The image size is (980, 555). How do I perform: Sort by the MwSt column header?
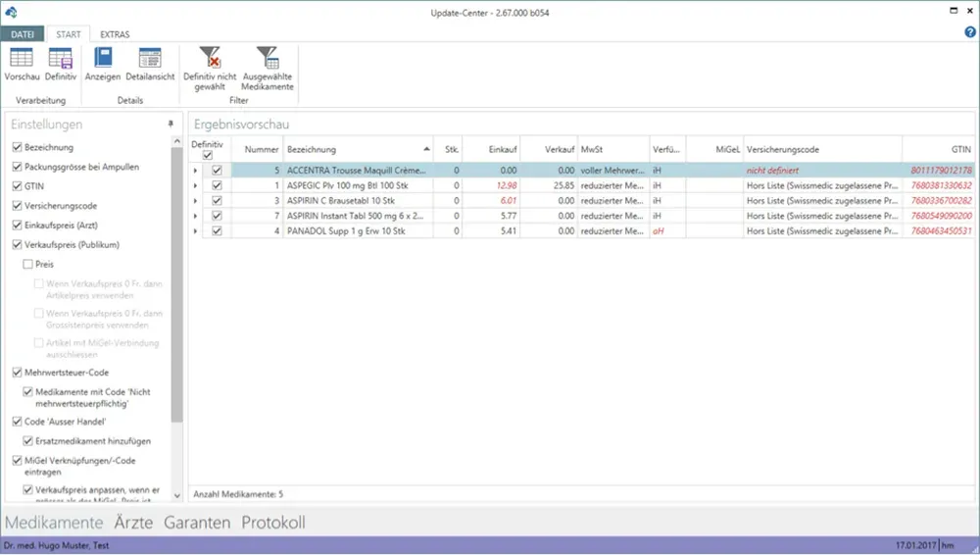[x=613, y=149]
